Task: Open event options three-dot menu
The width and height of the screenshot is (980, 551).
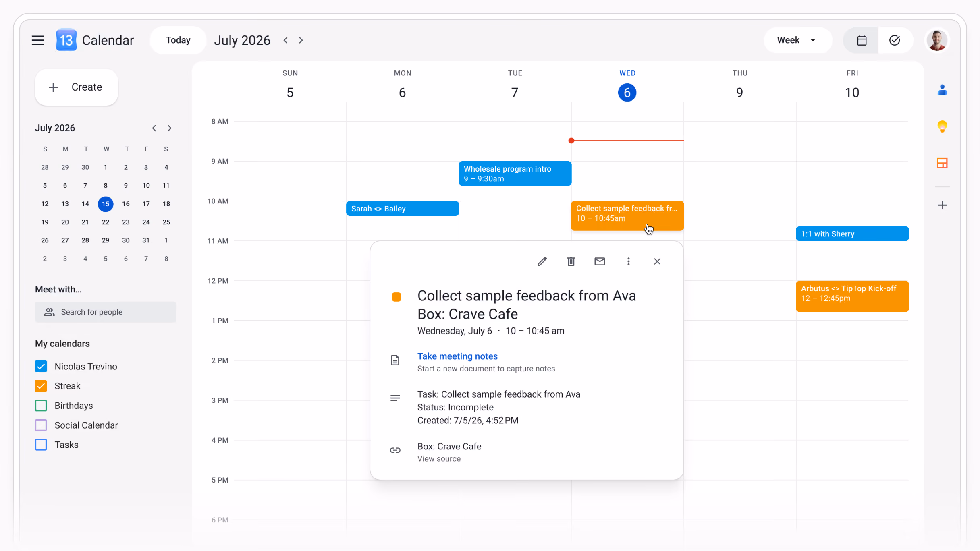Action: pyautogui.click(x=628, y=262)
